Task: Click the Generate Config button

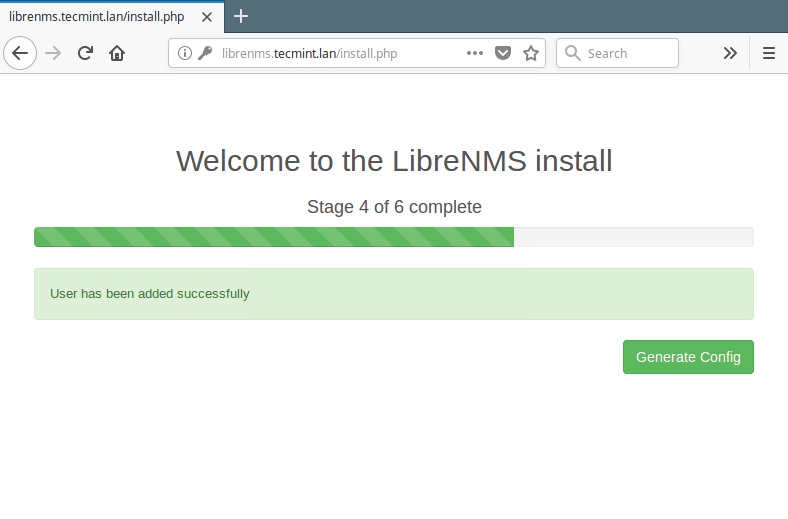Action: (688, 357)
